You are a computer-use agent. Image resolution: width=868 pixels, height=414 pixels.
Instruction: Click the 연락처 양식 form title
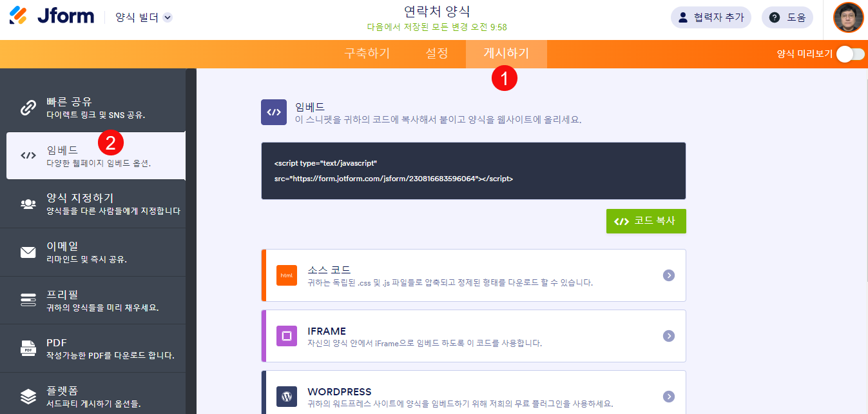point(437,11)
